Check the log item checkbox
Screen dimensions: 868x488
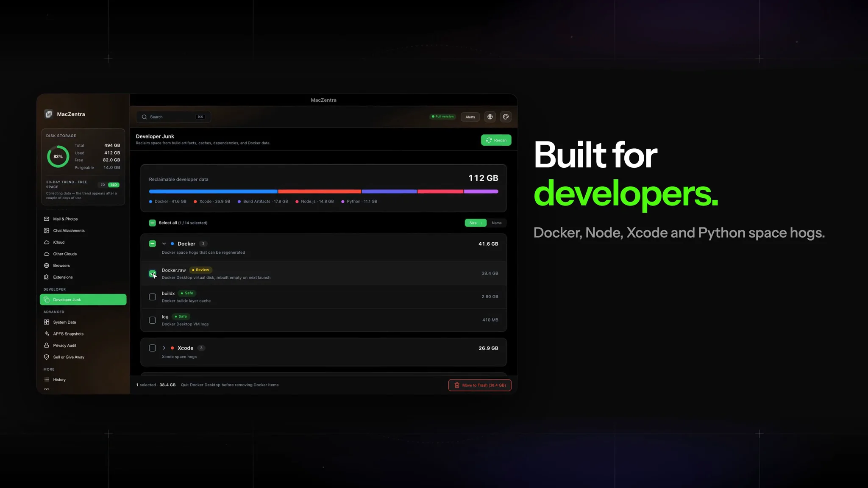(153, 320)
